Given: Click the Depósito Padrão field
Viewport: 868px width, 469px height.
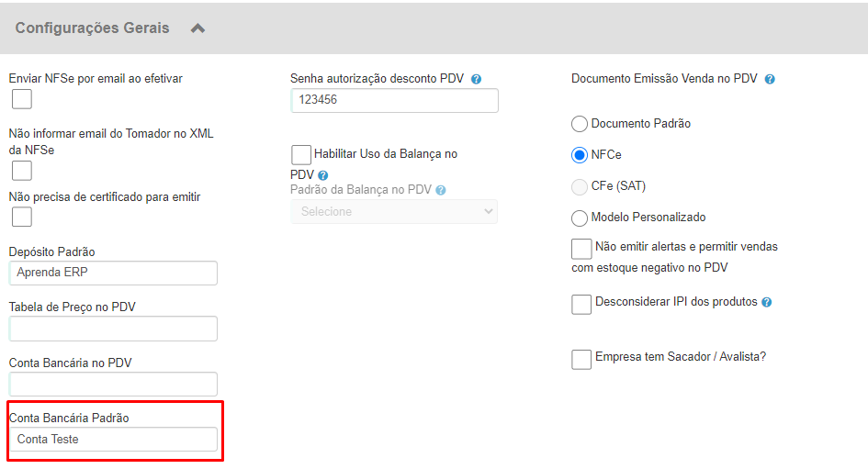Looking at the screenshot, I should (113, 273).
